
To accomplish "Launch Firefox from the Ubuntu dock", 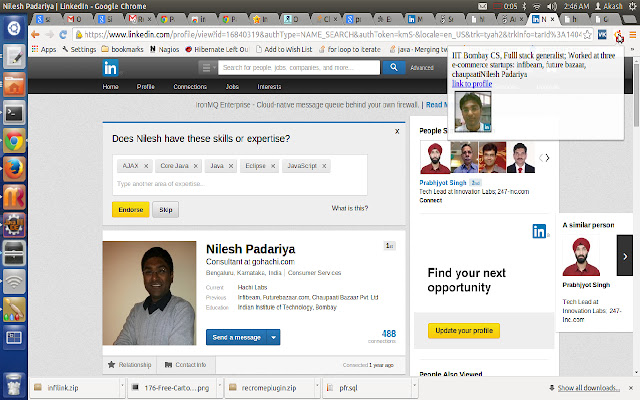I will 14,169.
